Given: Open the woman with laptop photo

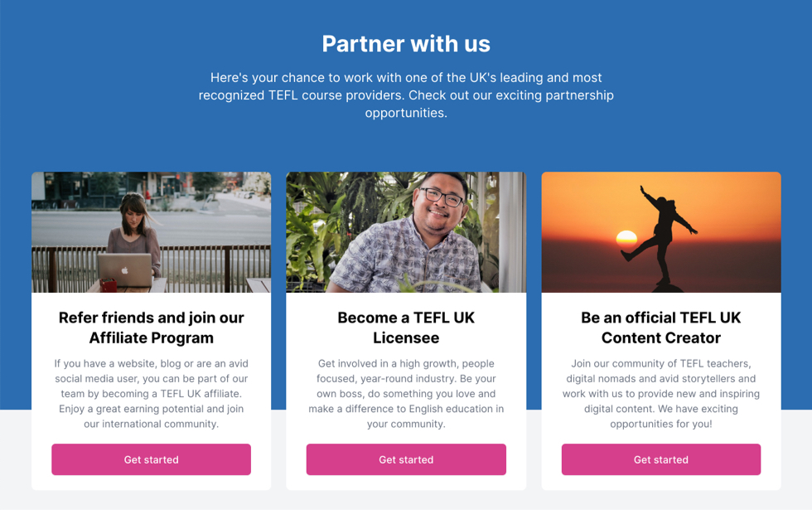Looking at the screenshot, I should click(151, 232).
